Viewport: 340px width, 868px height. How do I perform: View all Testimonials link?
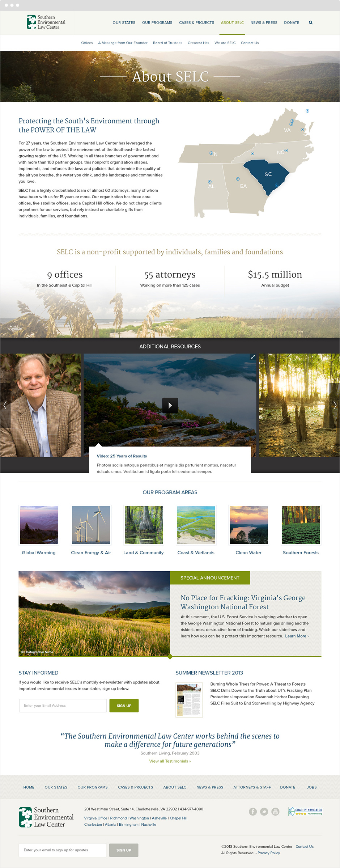[x=170, y=761]
